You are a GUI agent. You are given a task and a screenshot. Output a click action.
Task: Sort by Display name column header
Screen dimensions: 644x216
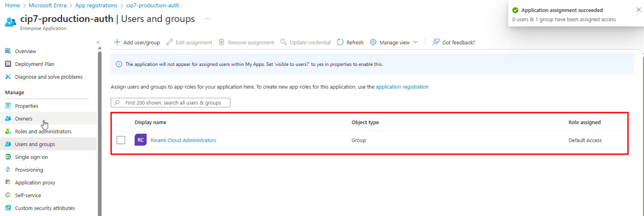tap(150, 123)
